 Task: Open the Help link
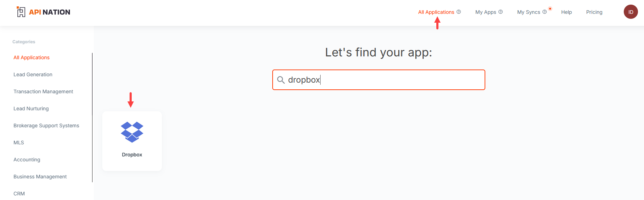click(566, 12)
